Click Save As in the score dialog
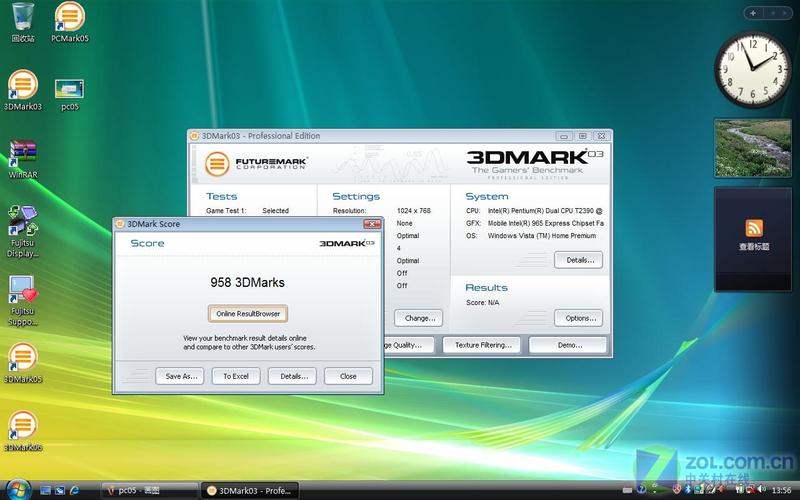The width and height of the screenshot is (800, 500). (180, 376)
